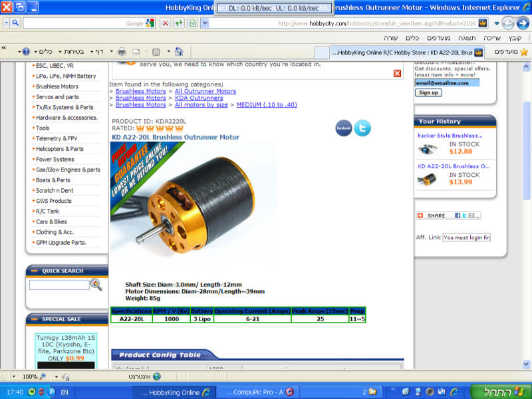
Task: Click the red arrows tray icon
Action: pos(41,392)
